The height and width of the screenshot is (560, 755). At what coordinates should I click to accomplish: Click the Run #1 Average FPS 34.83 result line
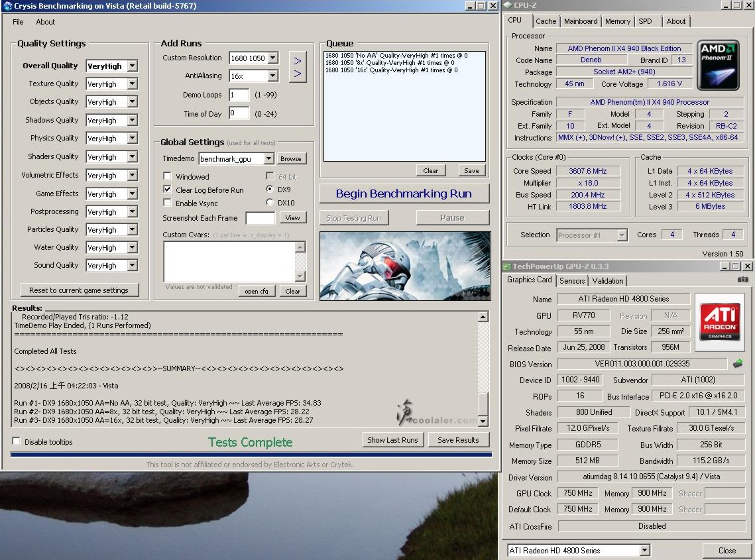pos(168,402)
